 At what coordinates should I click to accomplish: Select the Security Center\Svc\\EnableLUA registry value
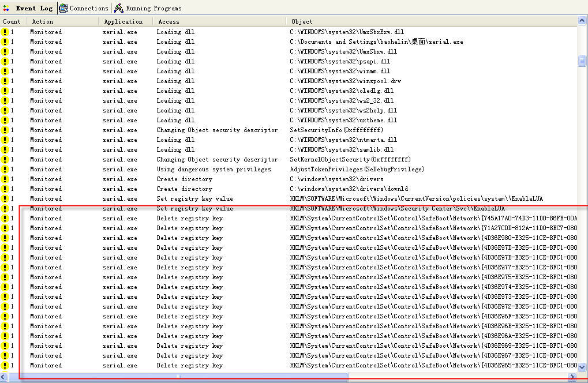[x=397, y=208]
